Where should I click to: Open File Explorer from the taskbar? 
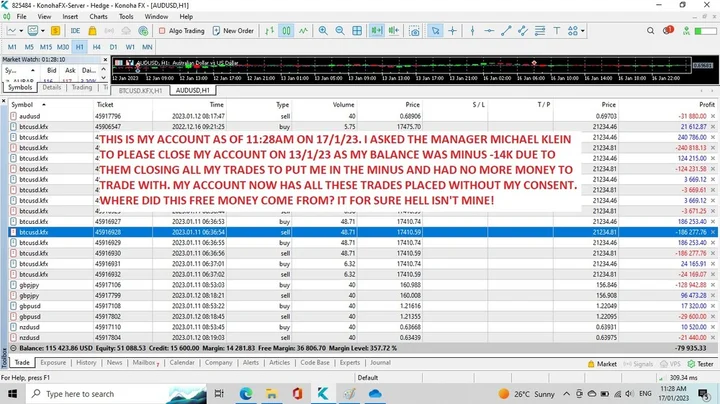[x=271, y=393]
